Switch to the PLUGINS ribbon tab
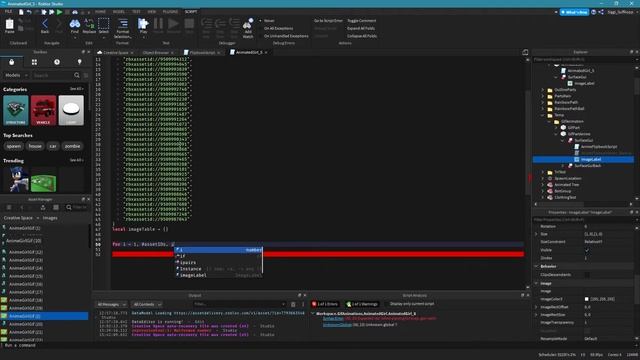 pos(170,12)
